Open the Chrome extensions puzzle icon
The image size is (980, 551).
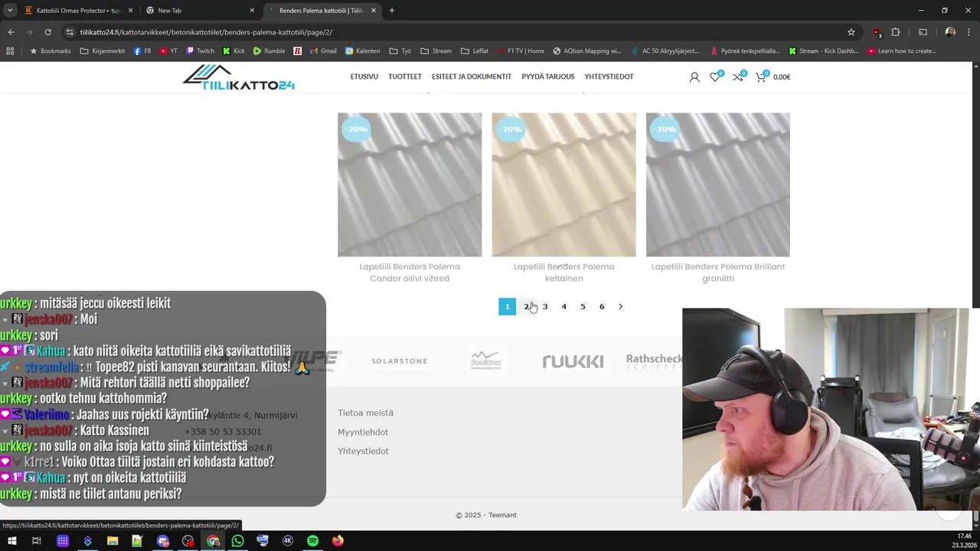pyautogui.click(x=895, y=32)
